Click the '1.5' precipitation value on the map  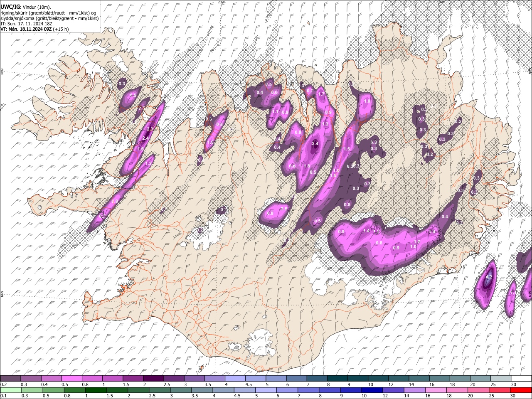point(347,149)
